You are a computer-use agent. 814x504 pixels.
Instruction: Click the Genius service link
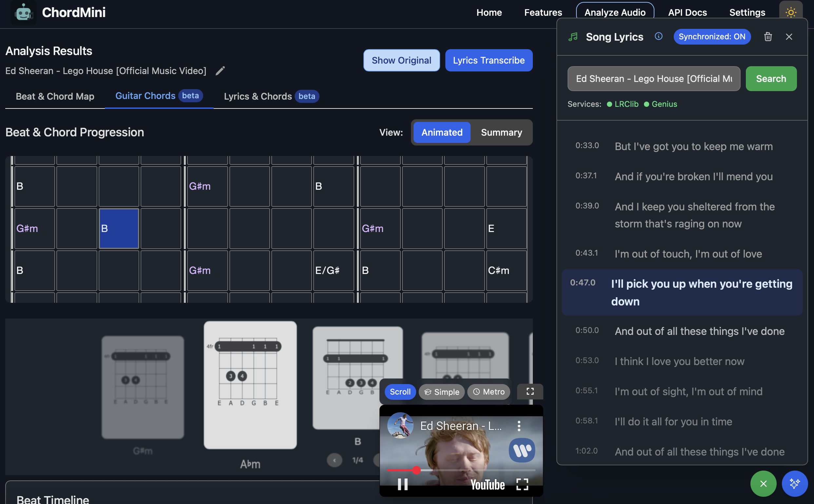pos(660,104)
